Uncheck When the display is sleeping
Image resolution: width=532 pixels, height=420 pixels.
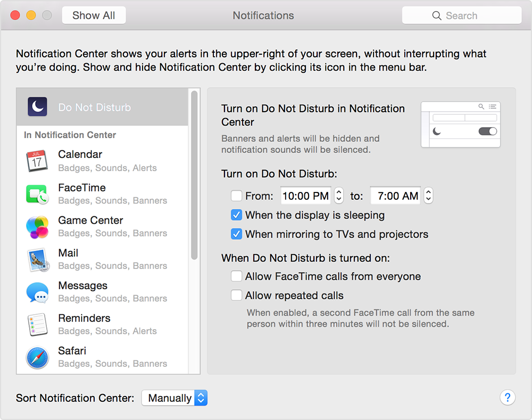tap(237, 215)
